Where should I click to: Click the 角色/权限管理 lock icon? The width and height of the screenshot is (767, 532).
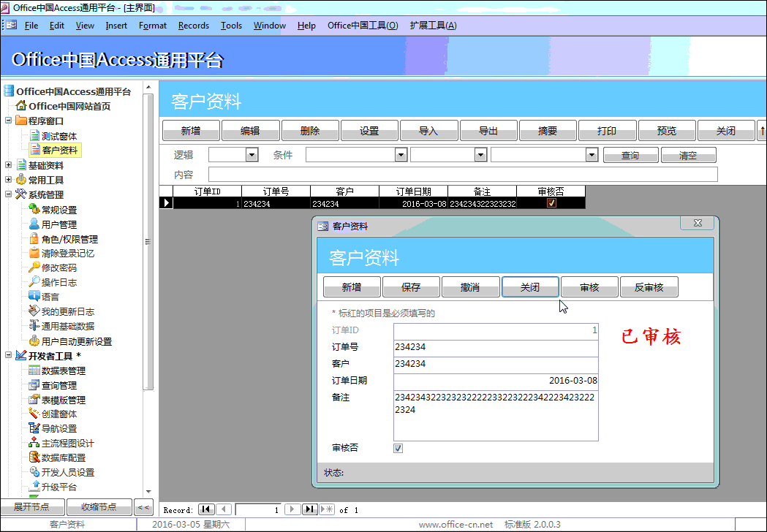[x=34, y=239]
